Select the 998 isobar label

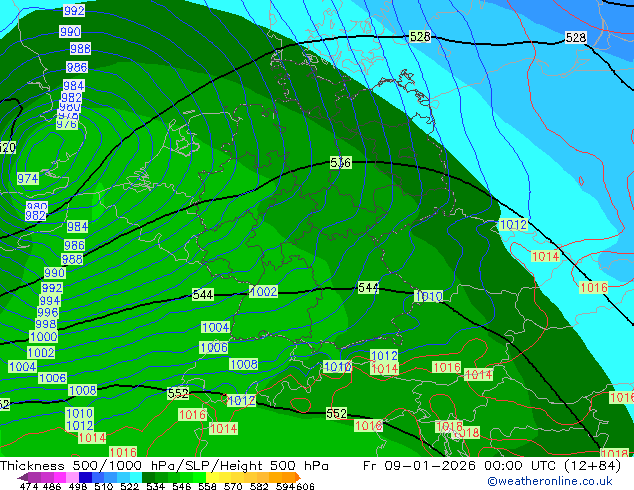click(46, 324)
